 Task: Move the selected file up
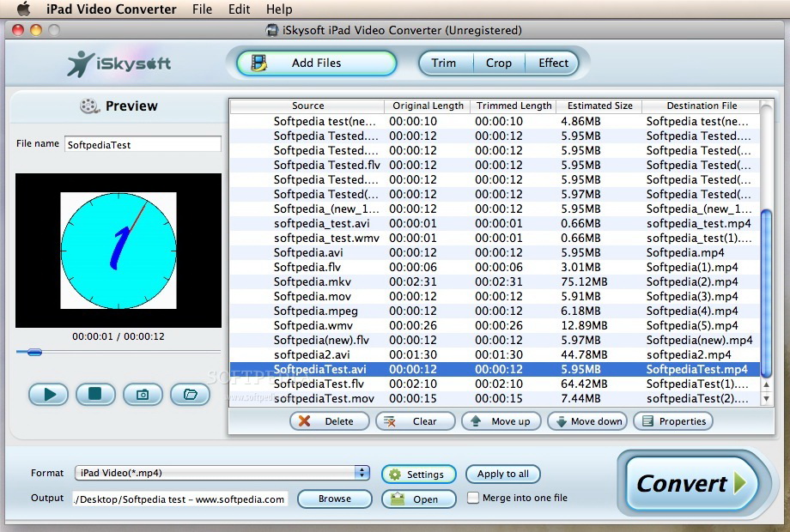pos(501,421)
